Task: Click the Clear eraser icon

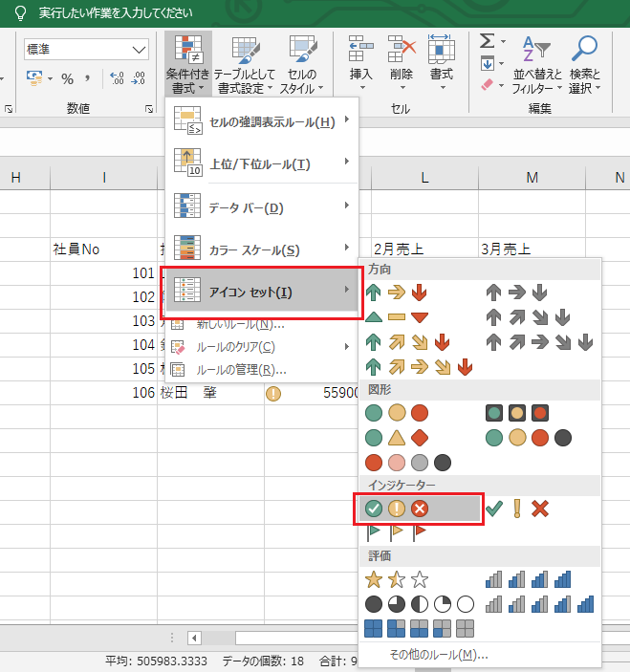Action: click(x=488, y=85)
